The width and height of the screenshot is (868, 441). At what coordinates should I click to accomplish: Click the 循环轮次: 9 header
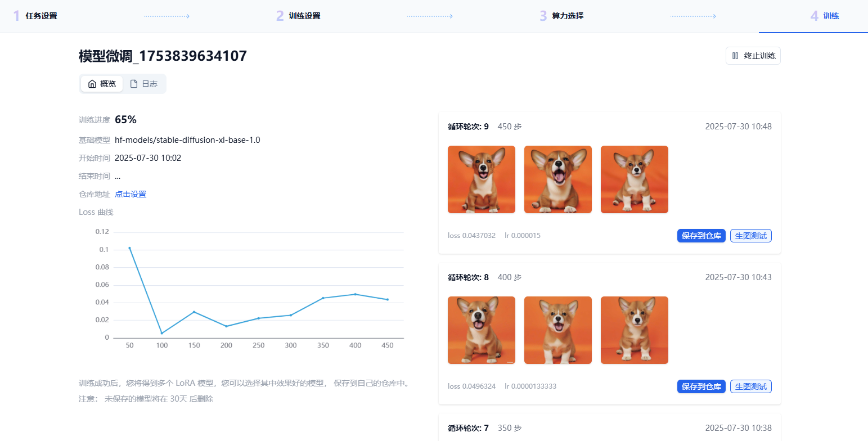point(468,127)
